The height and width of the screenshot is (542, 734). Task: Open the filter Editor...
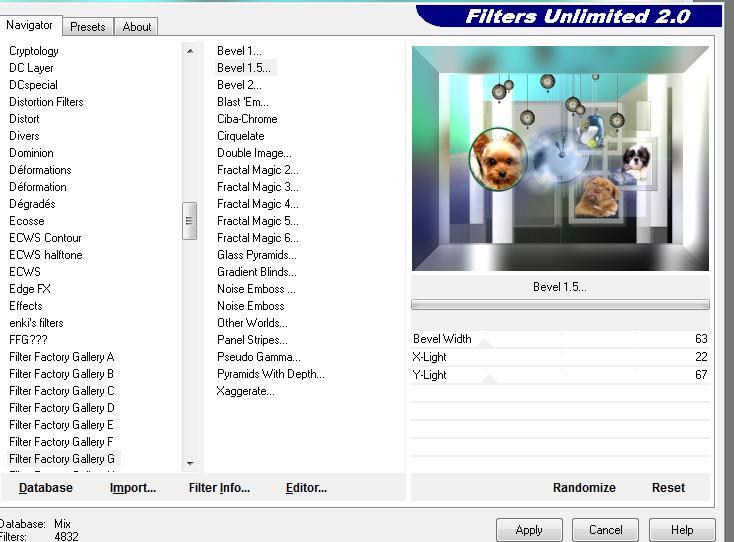pyautogui.click(x=306, y=488)
